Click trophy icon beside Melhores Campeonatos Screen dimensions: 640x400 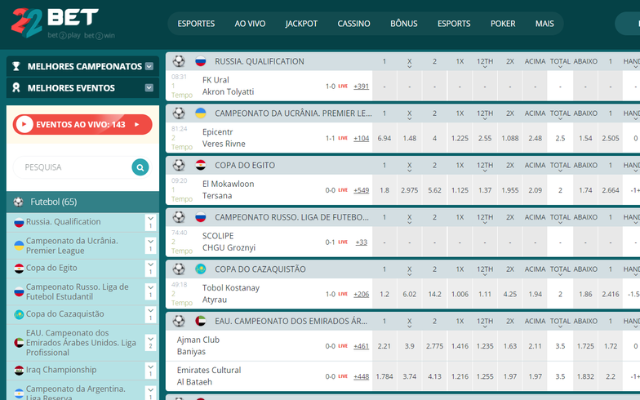(x=16, y=66)
